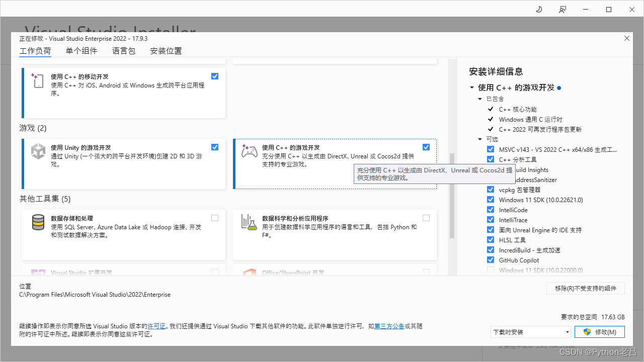The image size is (644, 362).
Task: Click the C++ 核心功能 included item
Action: point(518,109)
